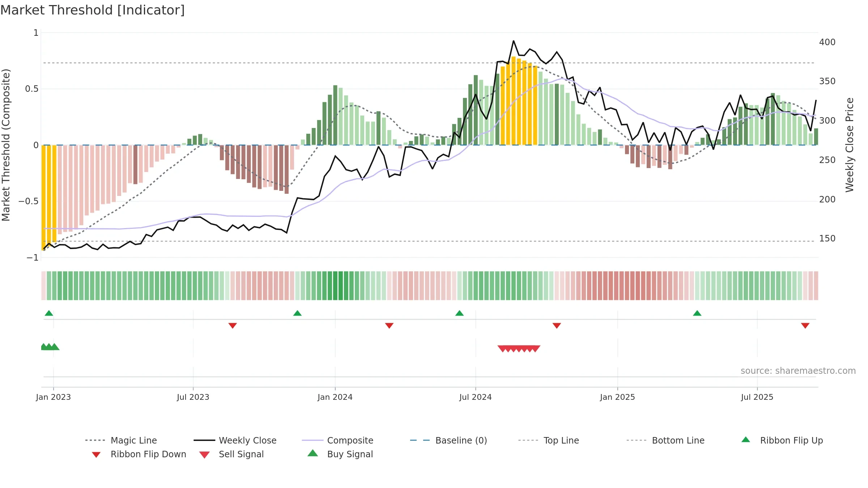Click the sell signal cluster near Aug 2024
868x488 pixels.
click(x=519, y=348)
